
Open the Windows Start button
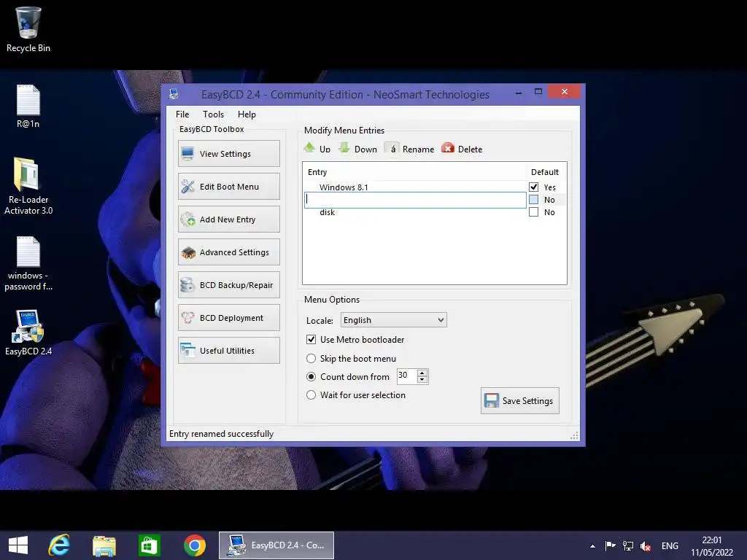(x=18, y=545)
